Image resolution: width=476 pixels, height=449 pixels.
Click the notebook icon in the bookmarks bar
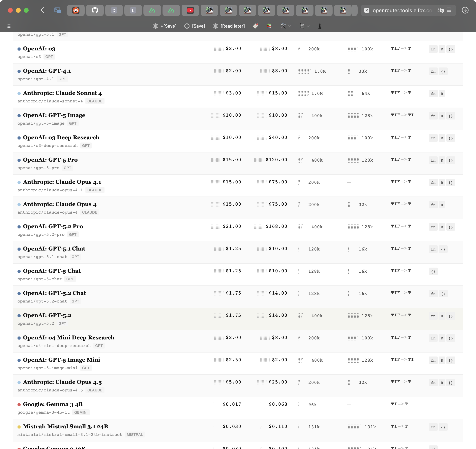pyautogui.click(x=302, y=26)
